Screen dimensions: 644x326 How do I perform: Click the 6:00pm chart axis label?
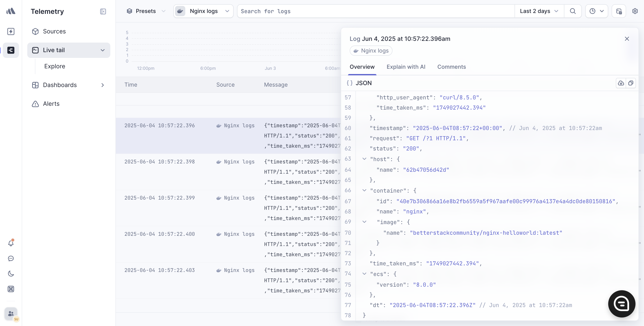click(x=208, y=68)
